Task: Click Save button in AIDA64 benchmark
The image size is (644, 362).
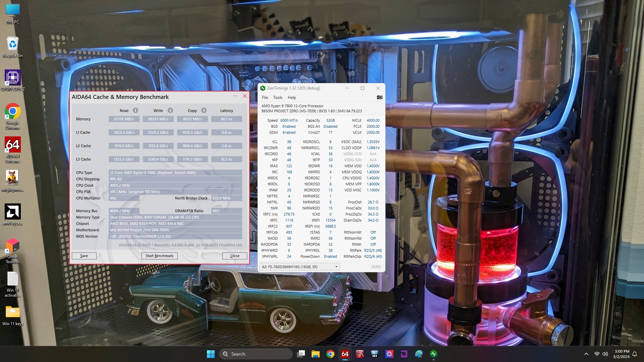Action: click(x=84, y=256)
